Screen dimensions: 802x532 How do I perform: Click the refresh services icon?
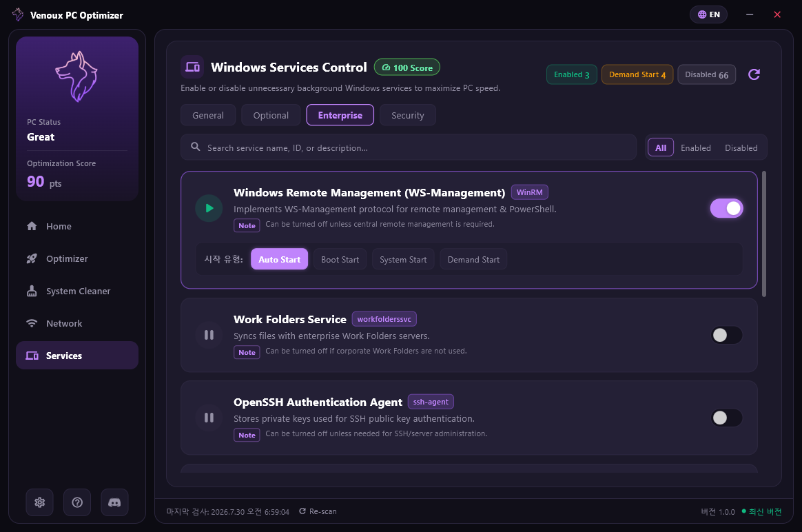[754, 74]
